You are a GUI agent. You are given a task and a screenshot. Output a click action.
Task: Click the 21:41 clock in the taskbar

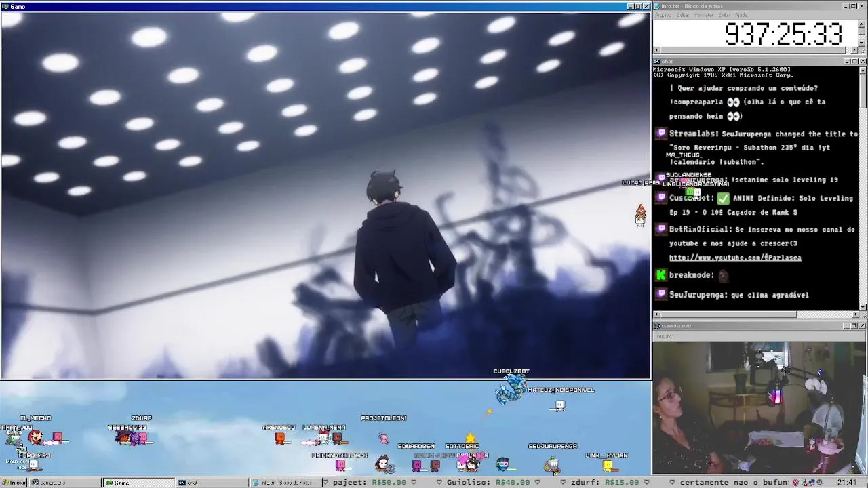pyautogui.click(x=846, y=483)
